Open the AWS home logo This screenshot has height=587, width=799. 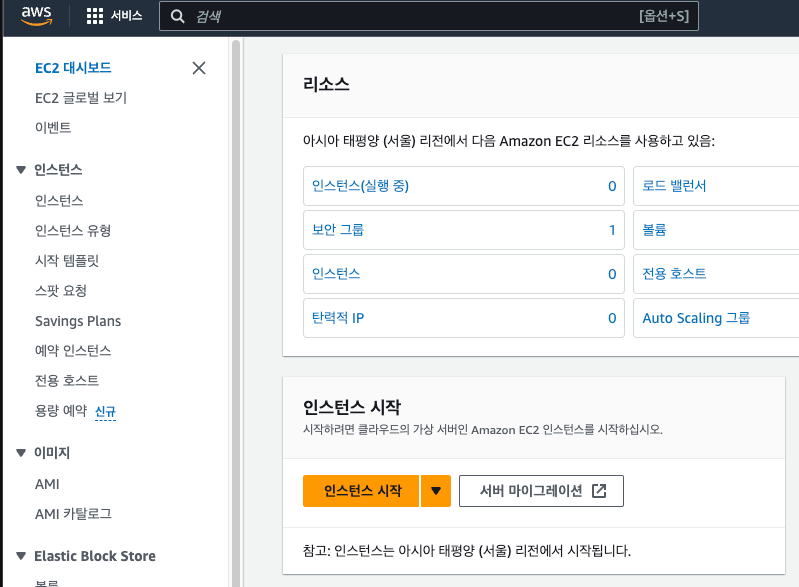[36, 16]
